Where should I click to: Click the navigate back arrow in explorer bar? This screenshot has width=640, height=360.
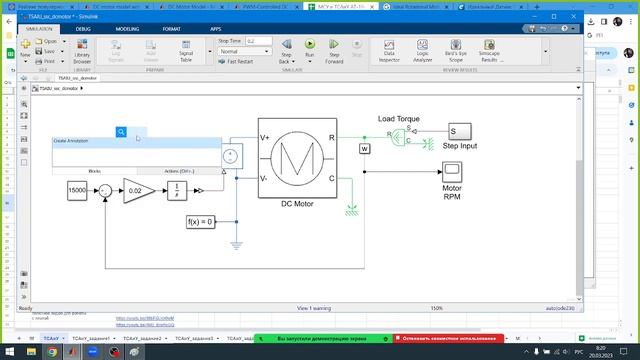tap(24, 78)
